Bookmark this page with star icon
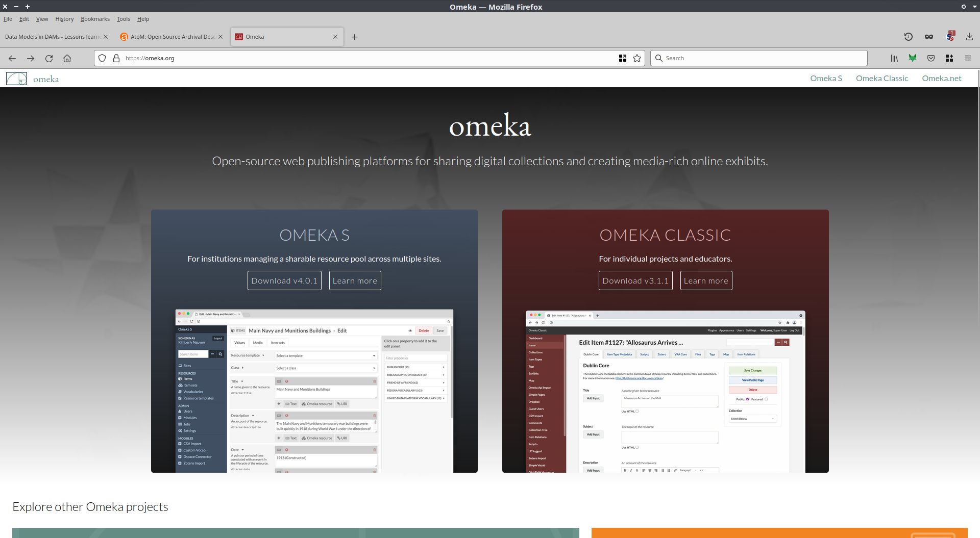This screenshot has width=980, height=538. [x=637, y=58]
